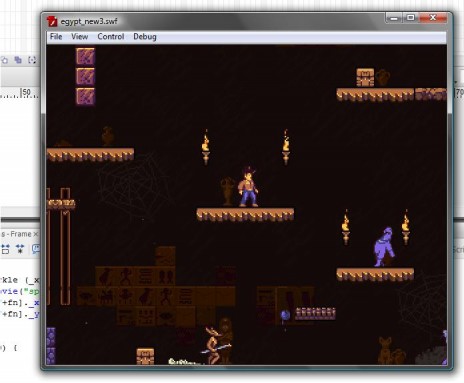This screenshot has width=464, height=383.
Task: Open the File menu in Flash Player
Action: (56, 37)
